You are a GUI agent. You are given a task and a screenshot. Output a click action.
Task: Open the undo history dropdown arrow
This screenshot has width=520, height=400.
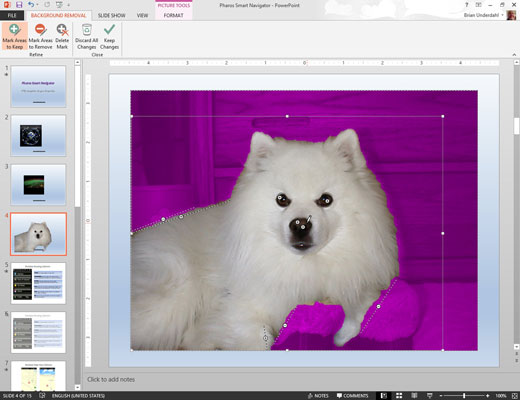click(x=37, y=5)
